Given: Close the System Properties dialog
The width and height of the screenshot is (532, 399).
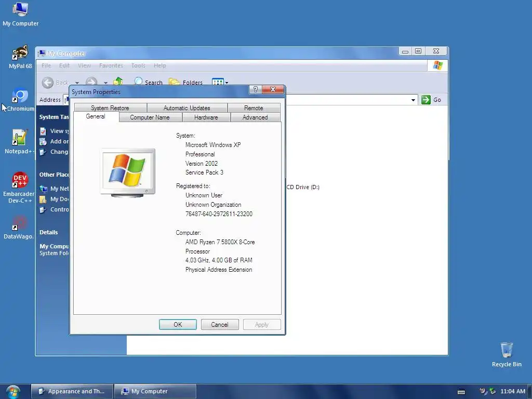Looking at the screenshot, I should pos(273,89).
